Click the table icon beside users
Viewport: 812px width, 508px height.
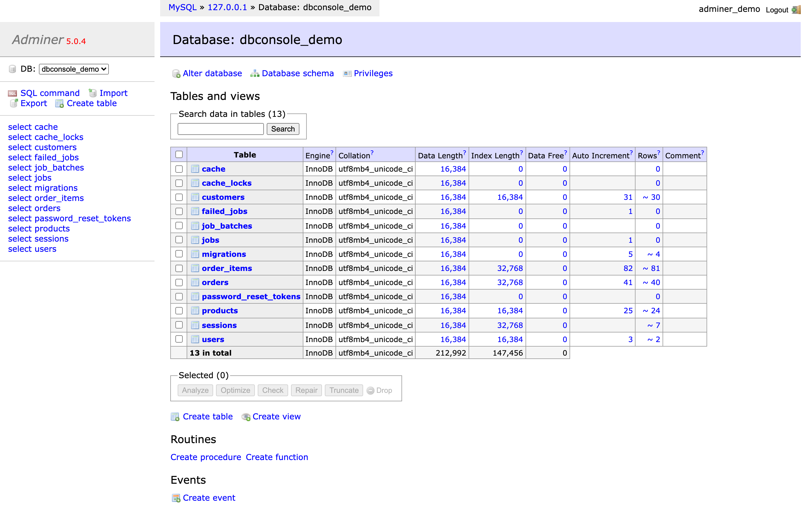click(x=195, y=339)
